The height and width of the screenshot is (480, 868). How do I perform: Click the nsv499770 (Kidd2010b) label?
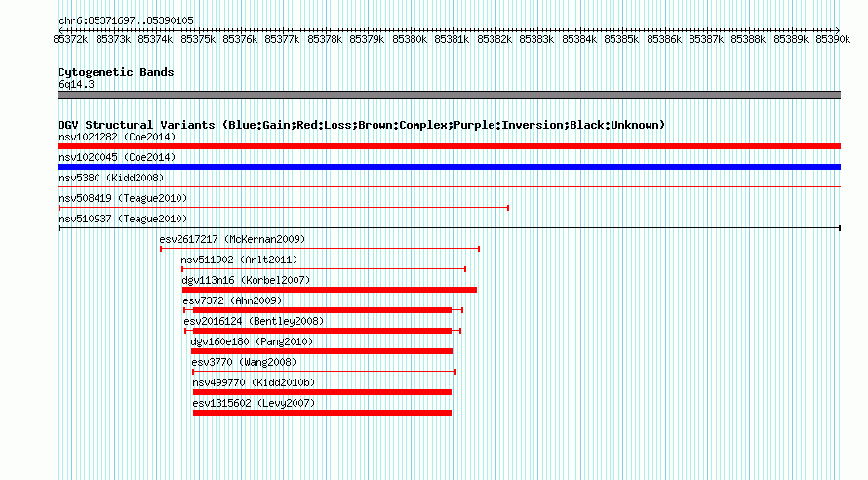pos(254,382)
